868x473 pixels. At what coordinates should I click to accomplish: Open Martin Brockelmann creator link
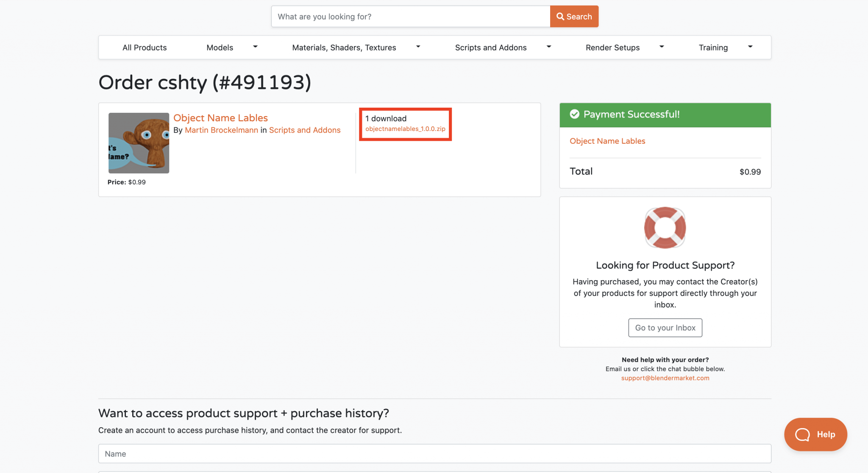tap(221, 130)
